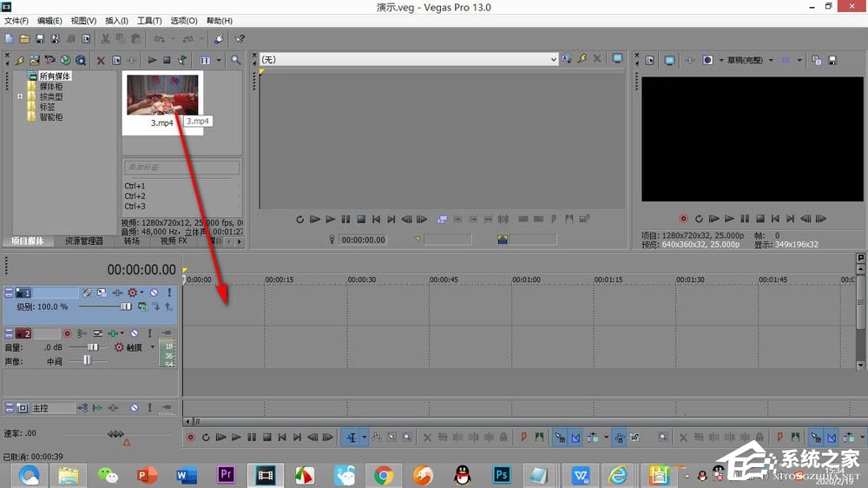Open track motion on video track 1

[x=102, y=293]
